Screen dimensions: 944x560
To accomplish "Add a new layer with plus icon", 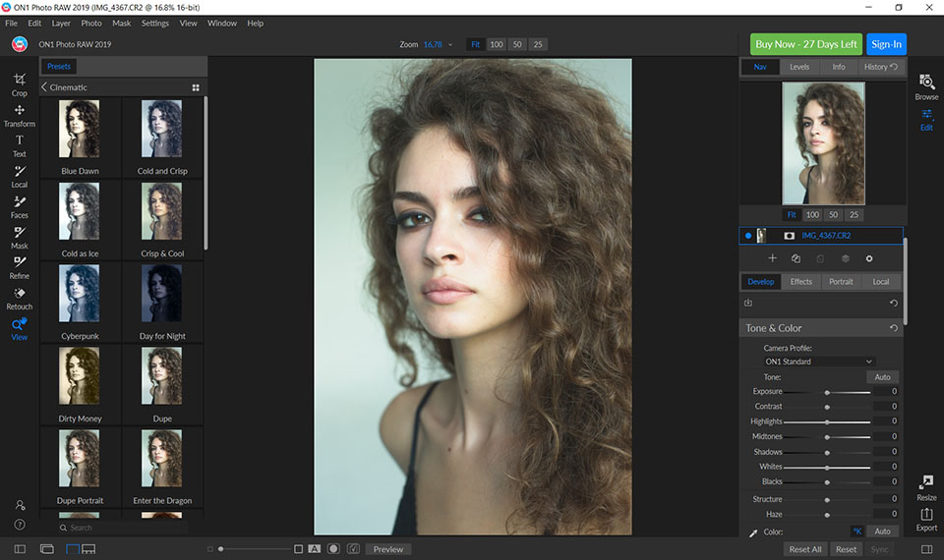I will 773,258.
